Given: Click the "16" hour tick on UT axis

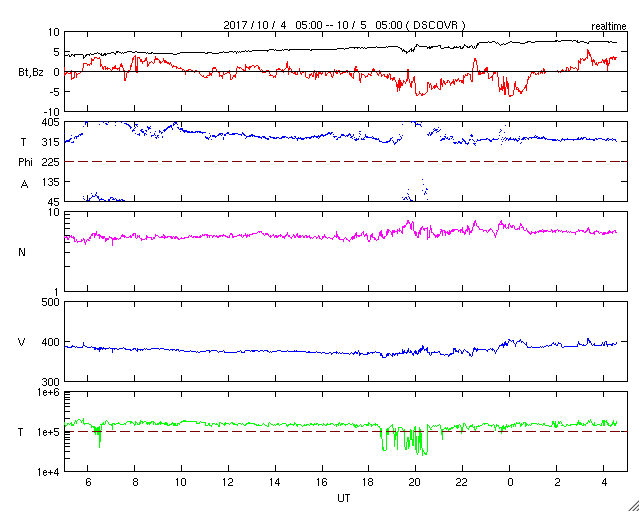Looking at the screenshot, I should [322, 482].
